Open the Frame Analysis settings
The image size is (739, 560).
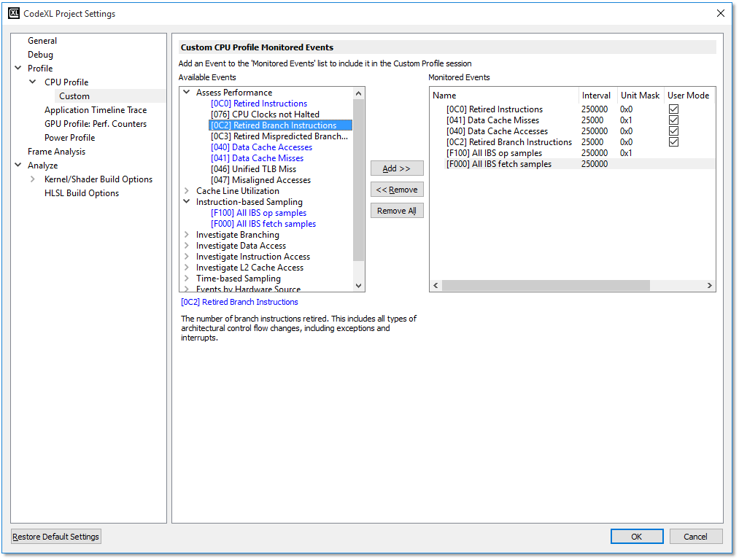tap(57, 152)
